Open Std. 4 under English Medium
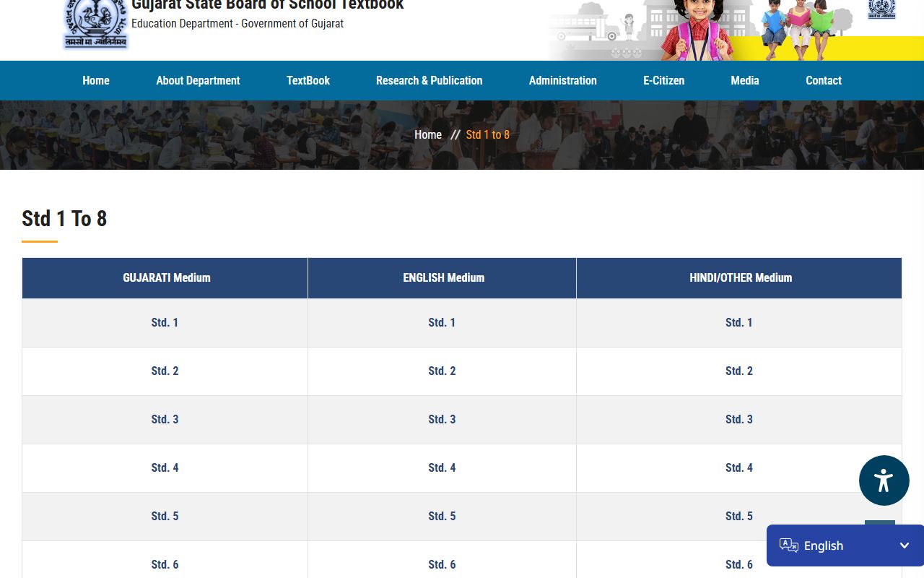 [442, 467]
